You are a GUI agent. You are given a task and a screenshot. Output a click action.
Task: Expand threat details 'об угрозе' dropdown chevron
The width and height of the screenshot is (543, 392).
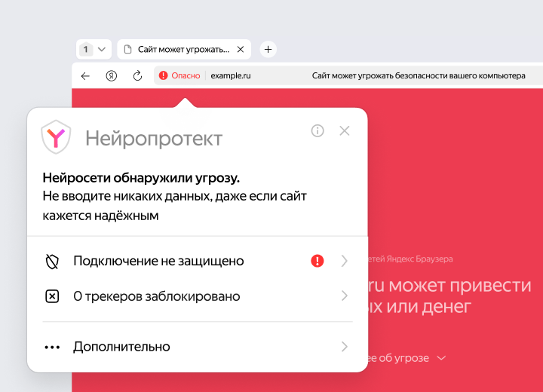[x=441, y=358]
